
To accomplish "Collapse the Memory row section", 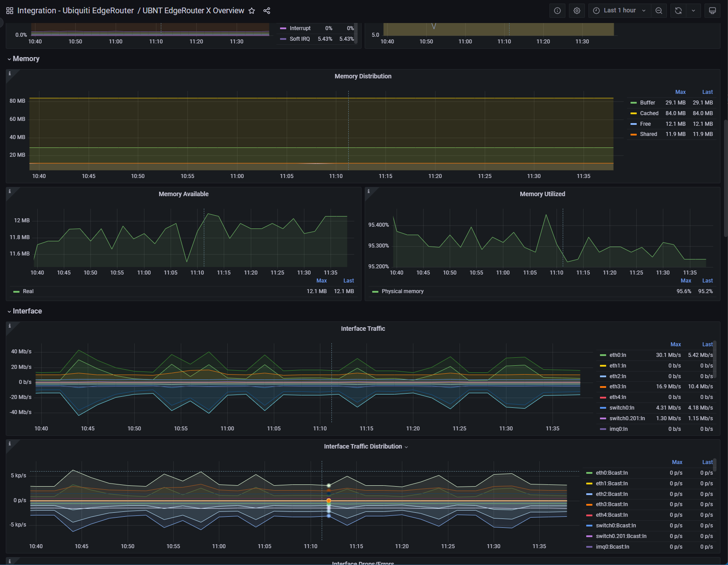I will (26, 59).
